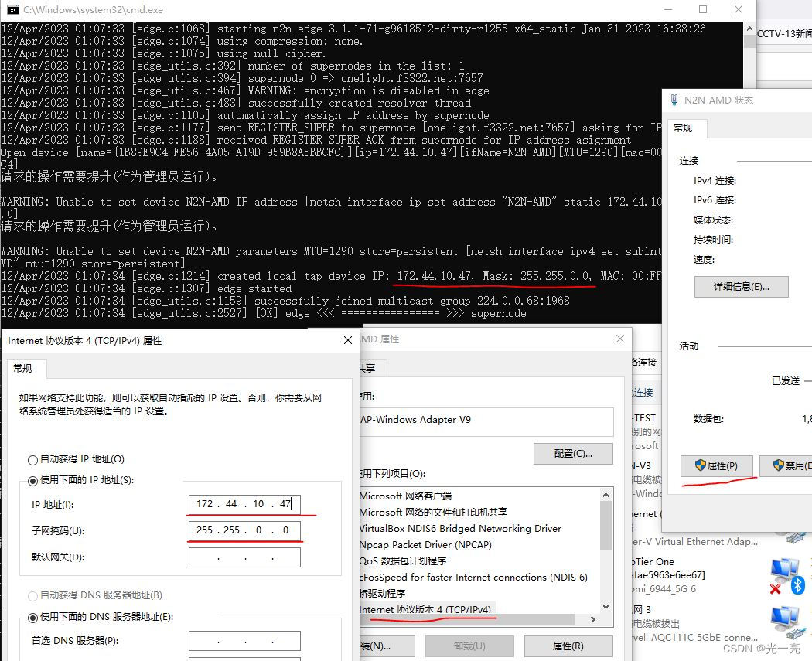812x661 pixels.
Task: Choose 使用下面的 DNS 服务器地址(E) radio button
Action: click(32, 617)
